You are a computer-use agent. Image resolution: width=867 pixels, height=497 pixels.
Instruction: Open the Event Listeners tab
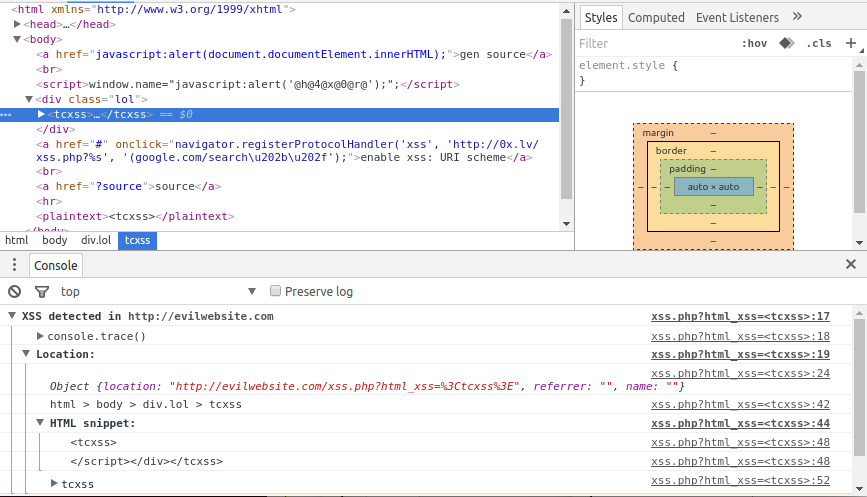737,17
